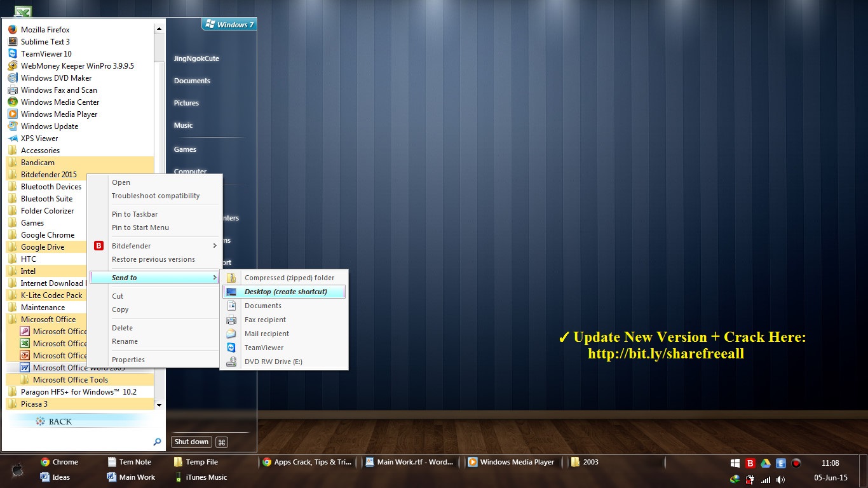The width and height of the screenshot is (868, 488).
Task: Click the Start menu search box
Action: 78,442
